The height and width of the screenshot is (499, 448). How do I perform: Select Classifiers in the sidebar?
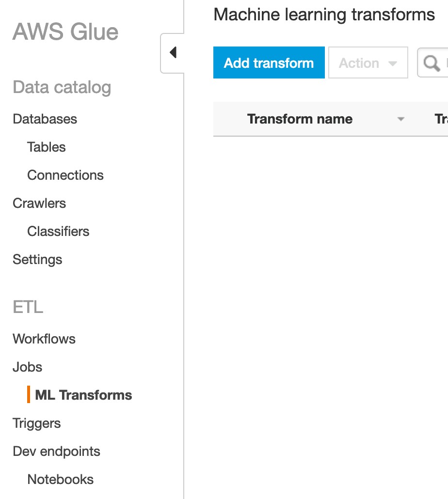pyautogui.click(x=58, y=232)
